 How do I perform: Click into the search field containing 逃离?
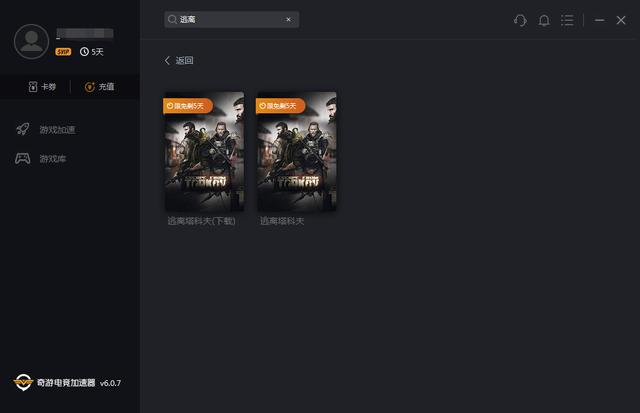pyautogui.click(x=230, y=19)
